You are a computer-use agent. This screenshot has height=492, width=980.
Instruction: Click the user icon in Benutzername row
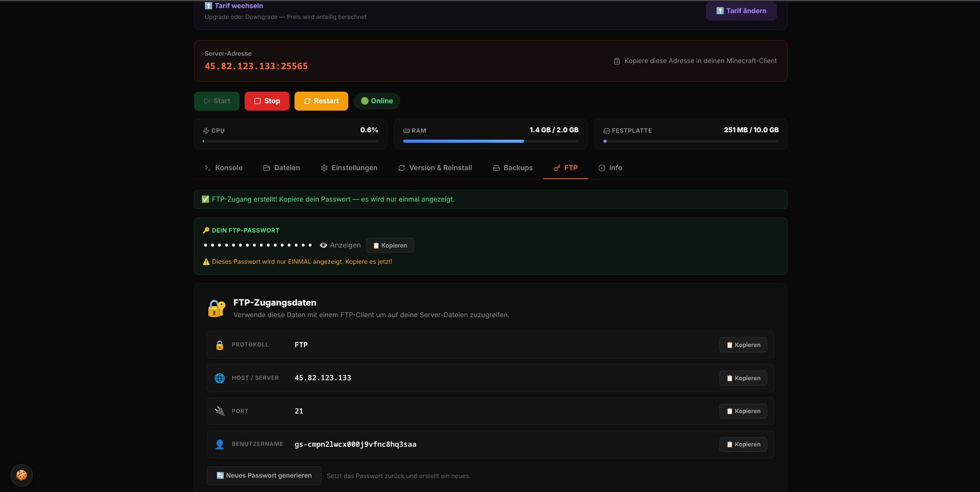coord(219,444)
